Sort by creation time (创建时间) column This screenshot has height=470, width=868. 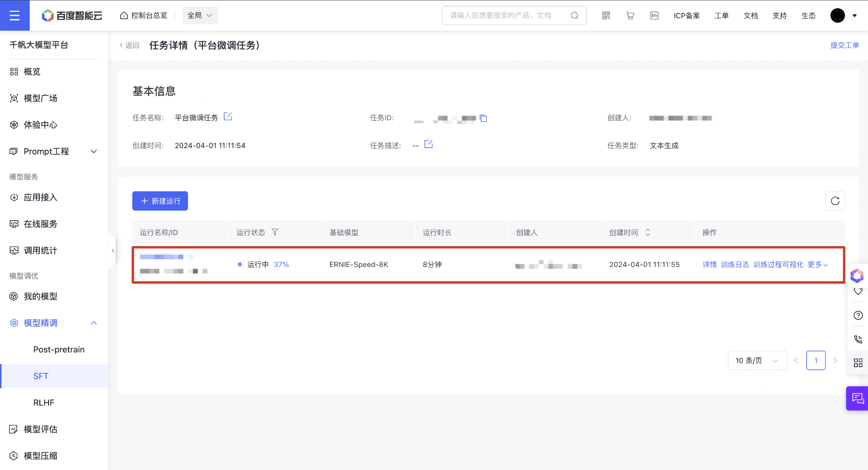tap(648, 232)
